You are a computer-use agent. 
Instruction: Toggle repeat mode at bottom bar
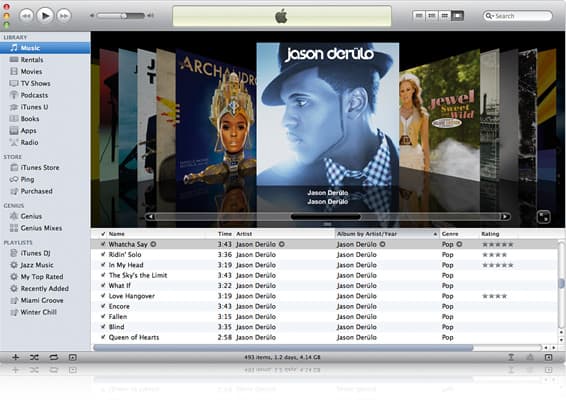[x=53, y=357]
